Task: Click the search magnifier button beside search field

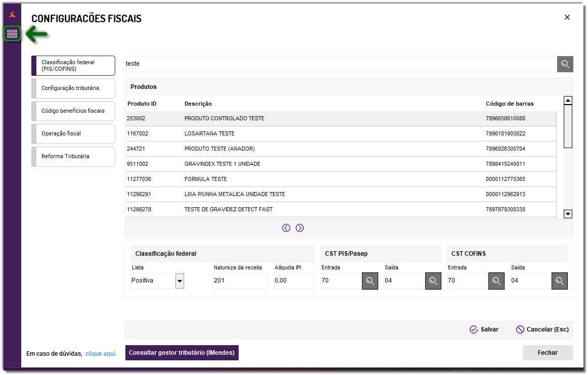Action: (565, 64)
